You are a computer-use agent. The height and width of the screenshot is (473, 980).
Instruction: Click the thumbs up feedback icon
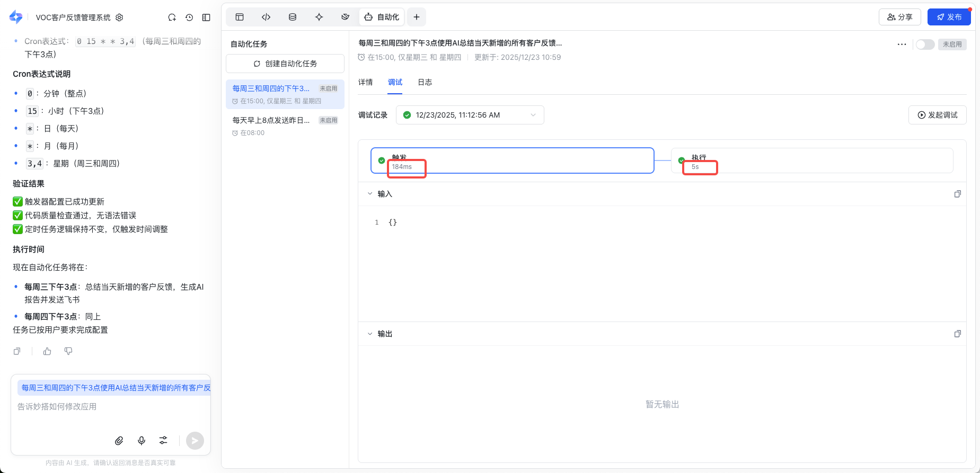click(47, 351)
